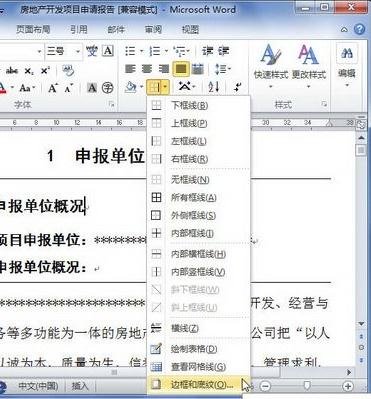Switch to the 审阅 ribbon tab
371x399 pixels.
click(153, 29)
